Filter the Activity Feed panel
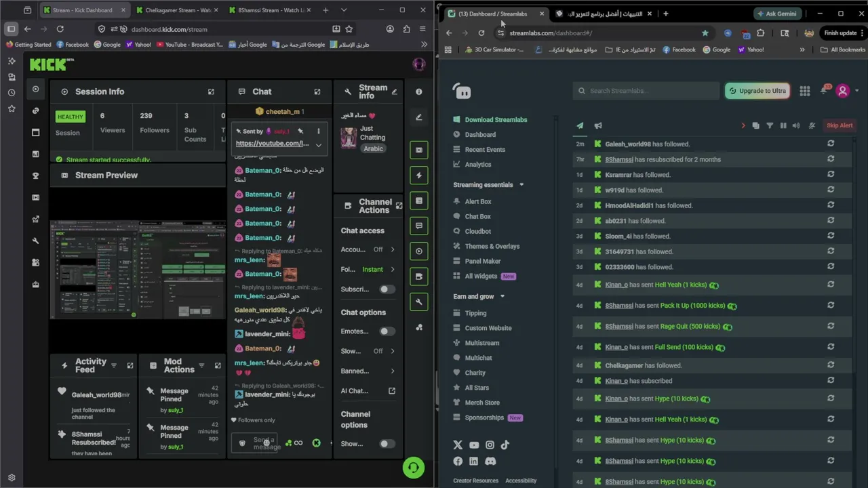868x488 pixels. point(114,365)
